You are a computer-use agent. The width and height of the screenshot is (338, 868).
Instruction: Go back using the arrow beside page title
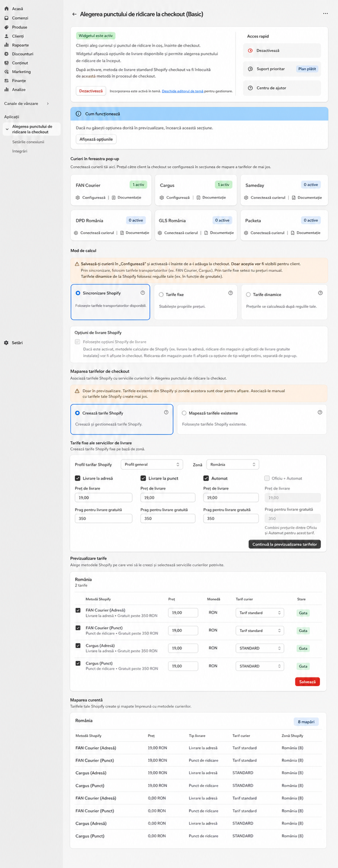(74, 14)
